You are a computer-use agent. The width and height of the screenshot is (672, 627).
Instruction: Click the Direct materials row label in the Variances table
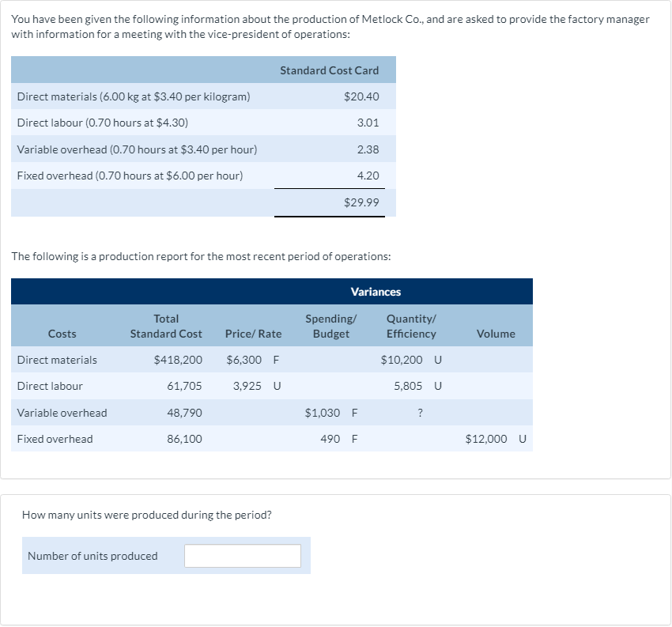(57, 360)
